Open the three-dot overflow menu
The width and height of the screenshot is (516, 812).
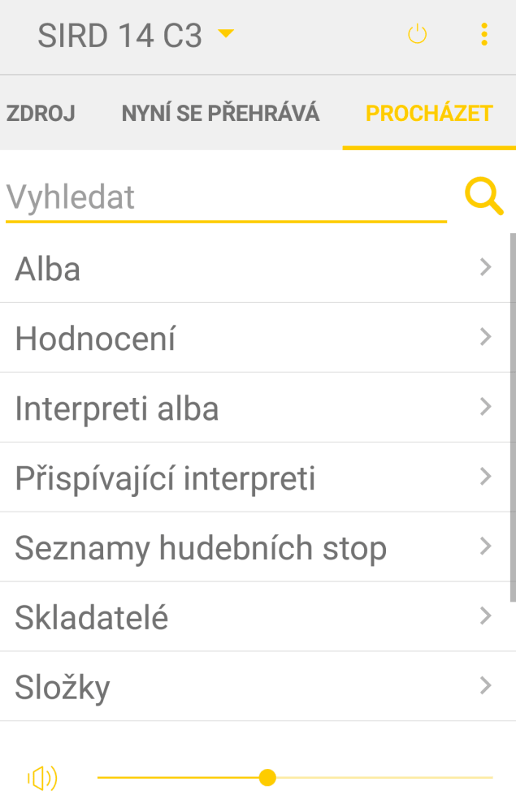coord(484,34)
